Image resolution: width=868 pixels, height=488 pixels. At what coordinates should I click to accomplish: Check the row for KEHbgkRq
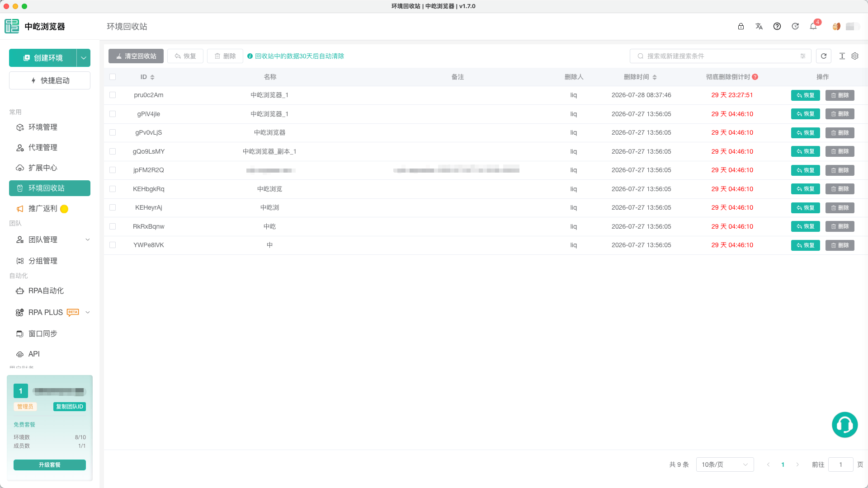tap(113, 189)
